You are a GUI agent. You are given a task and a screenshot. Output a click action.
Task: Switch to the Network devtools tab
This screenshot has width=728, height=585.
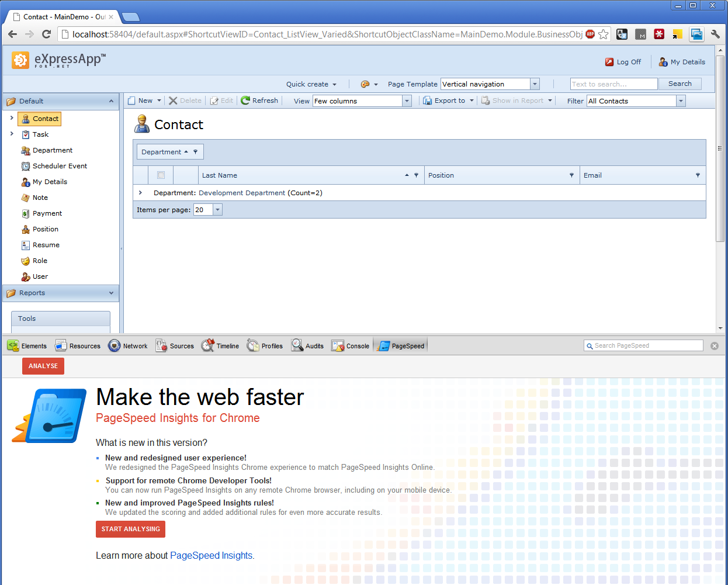point(128,346)
